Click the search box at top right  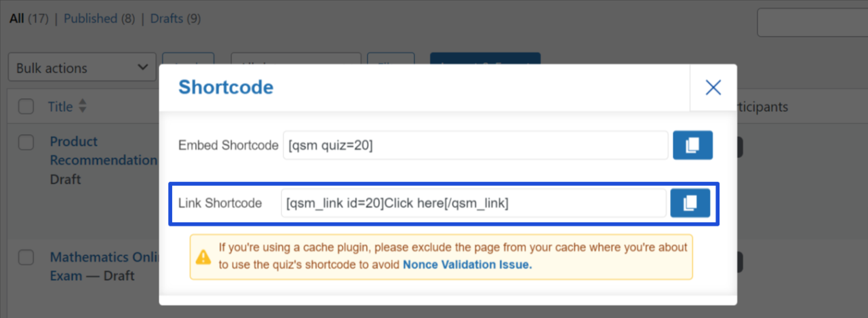pos(812,23)
